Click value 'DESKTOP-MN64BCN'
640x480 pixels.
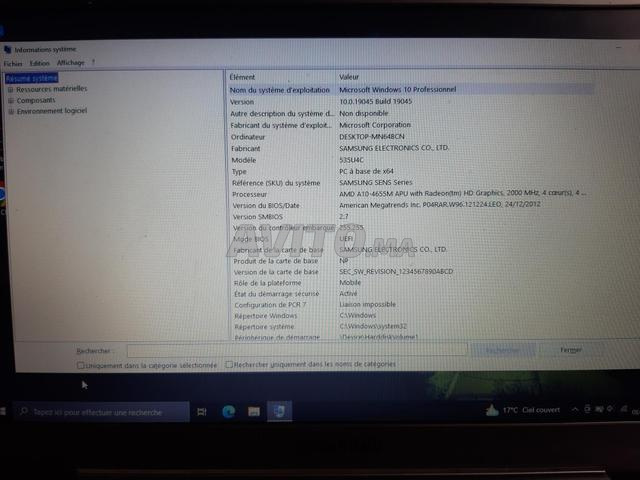[372, 136]
